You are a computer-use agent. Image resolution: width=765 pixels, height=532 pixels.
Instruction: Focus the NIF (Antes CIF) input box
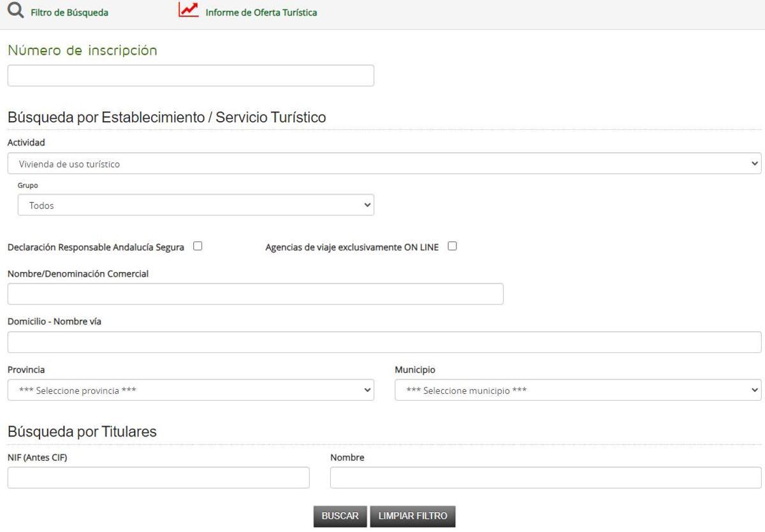pos(157,477)
